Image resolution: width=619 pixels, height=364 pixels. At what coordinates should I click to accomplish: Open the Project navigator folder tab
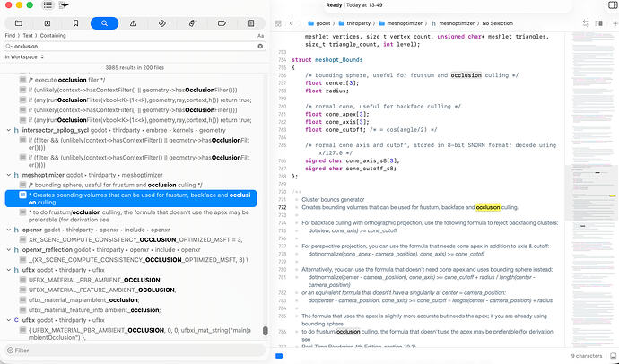click(19, 23)
